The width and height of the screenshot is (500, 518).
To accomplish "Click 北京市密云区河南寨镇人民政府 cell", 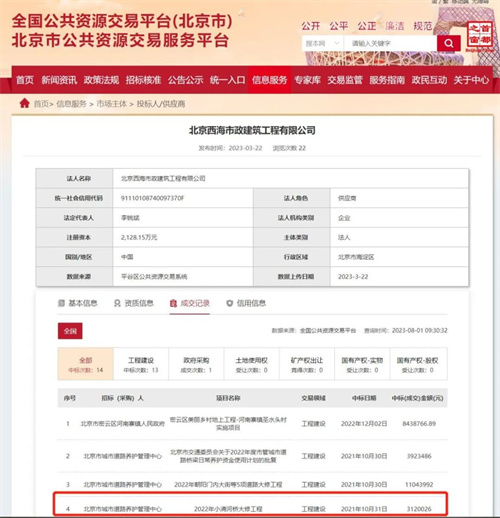I will [123, 424].
